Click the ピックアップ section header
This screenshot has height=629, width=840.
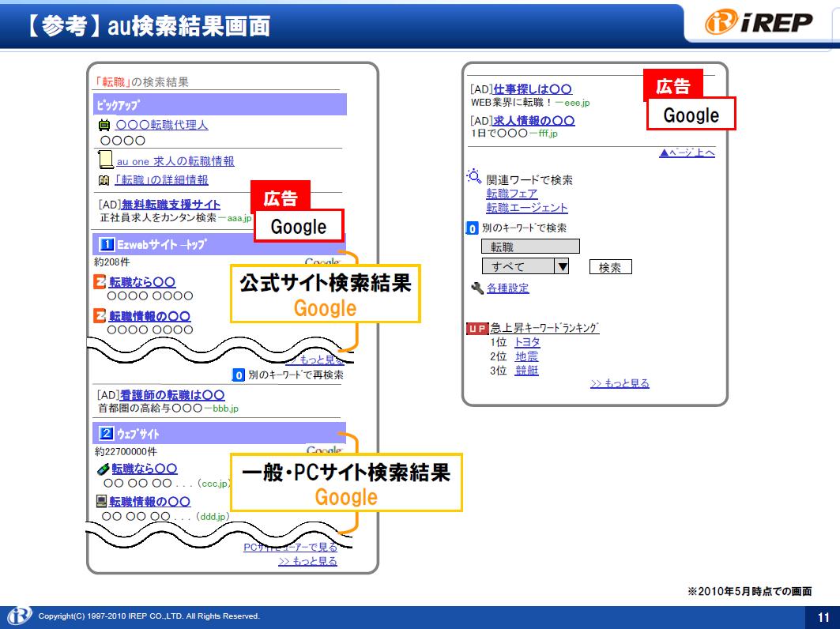220,104
